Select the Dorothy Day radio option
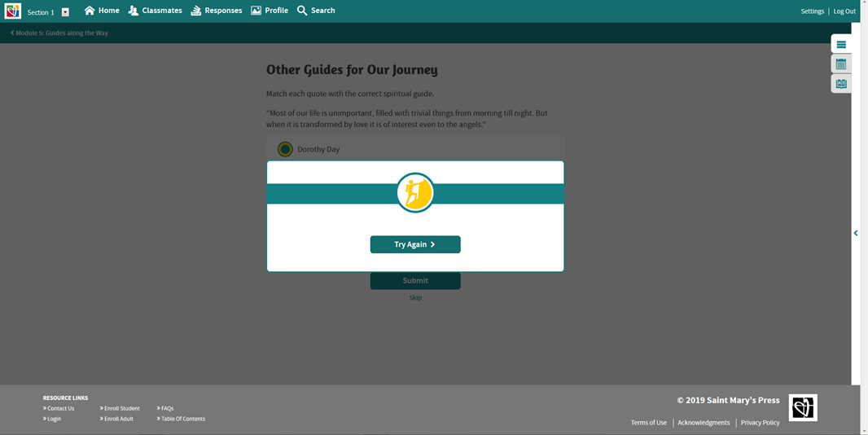Image resolution: width=868 pixels, height=435 pixels. pyautogui.click(x=285, y=149)
